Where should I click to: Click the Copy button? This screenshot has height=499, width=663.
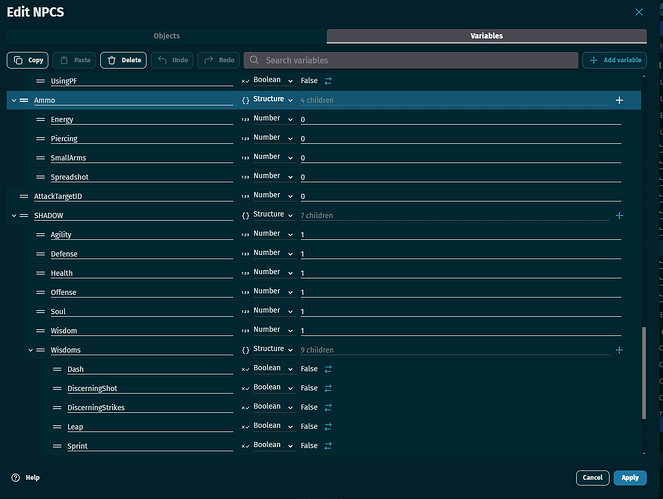[x=28, y=60]
